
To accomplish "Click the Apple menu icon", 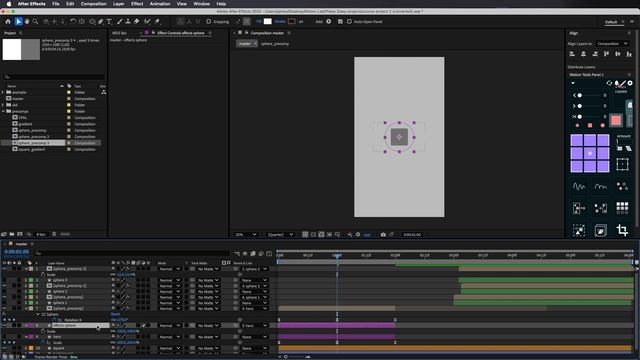I will 9,4.
